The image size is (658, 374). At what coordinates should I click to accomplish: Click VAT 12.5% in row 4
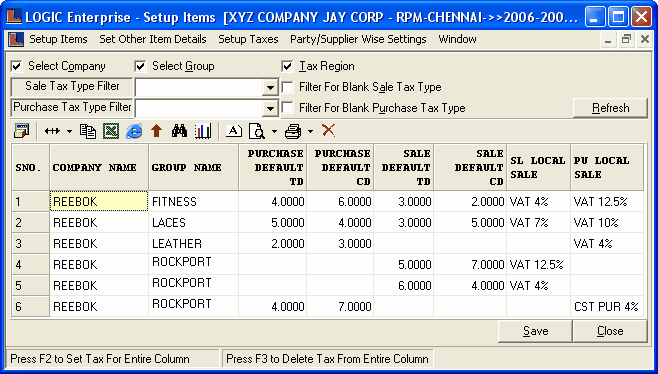click(x=539, y=264)
